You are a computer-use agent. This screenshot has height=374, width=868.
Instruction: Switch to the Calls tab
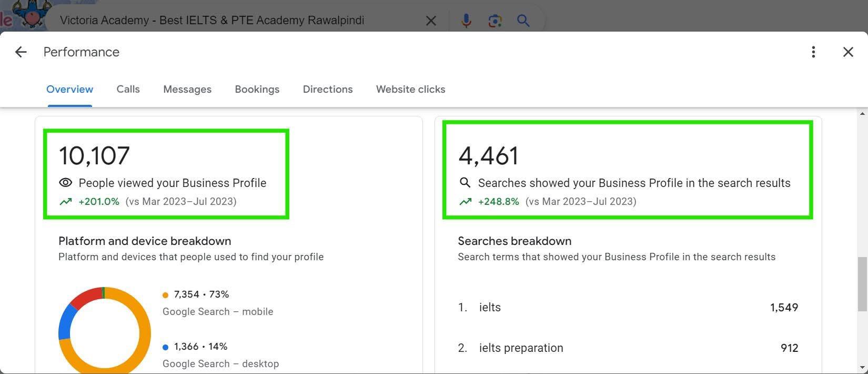pos(128,89)
